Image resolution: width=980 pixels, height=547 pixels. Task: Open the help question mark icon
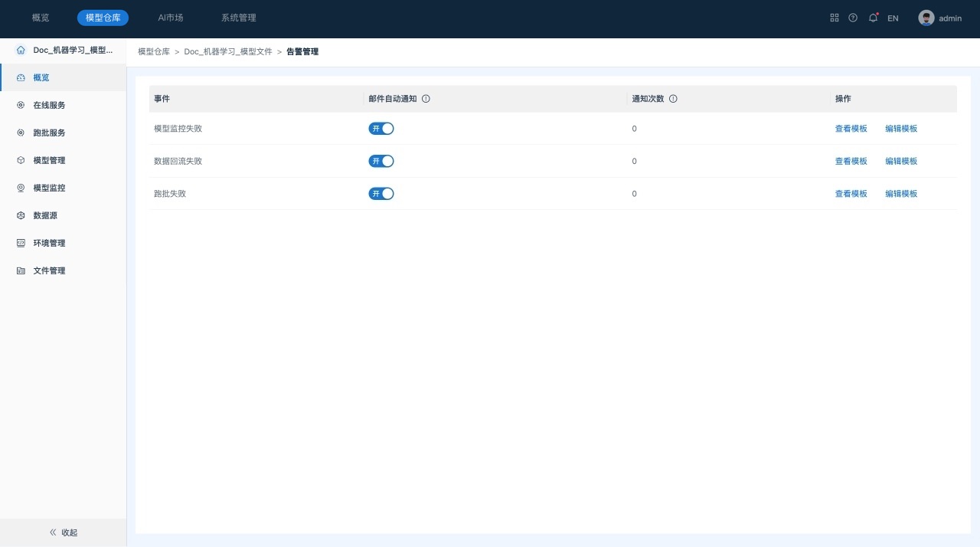pos(853,18)
